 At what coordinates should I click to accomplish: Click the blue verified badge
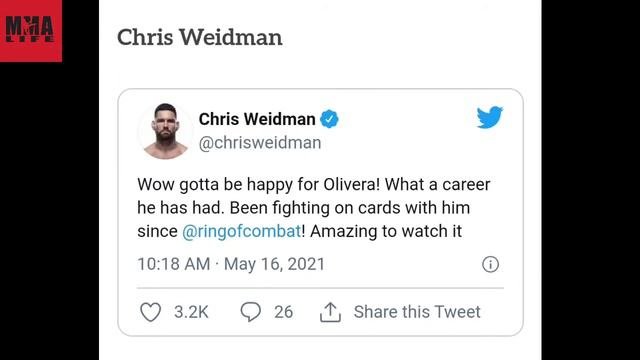click(x=329, y=119)
